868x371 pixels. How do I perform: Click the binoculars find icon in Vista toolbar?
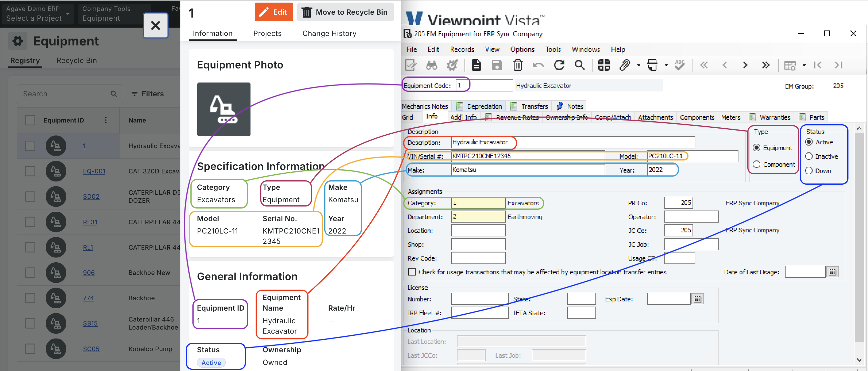[431, 65]
